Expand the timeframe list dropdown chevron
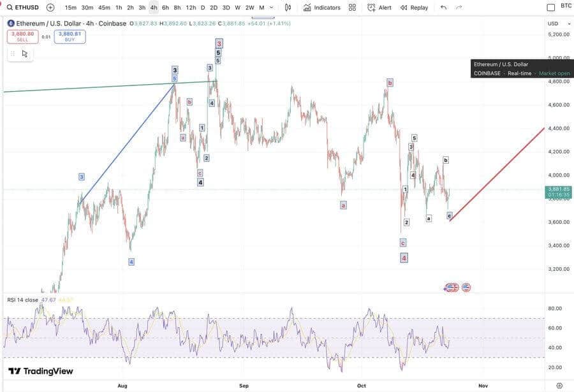574x392 pixels. click(x=272, y=8)
